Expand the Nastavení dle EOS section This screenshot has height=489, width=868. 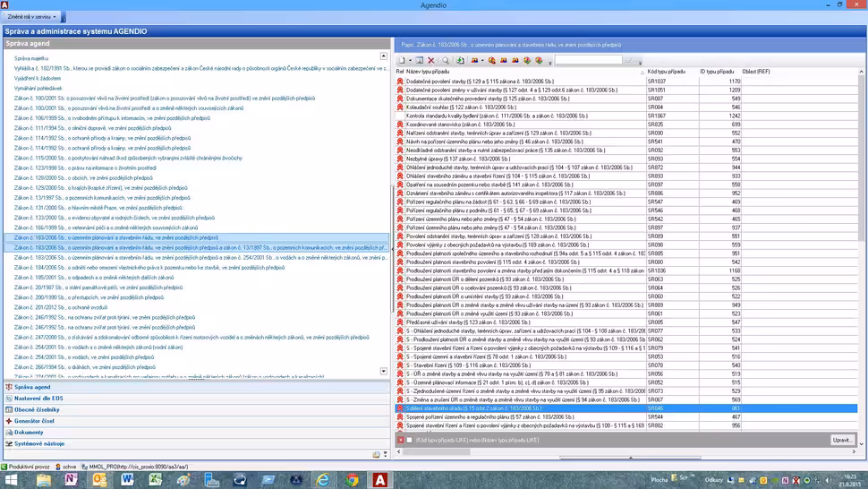(38, 398)
